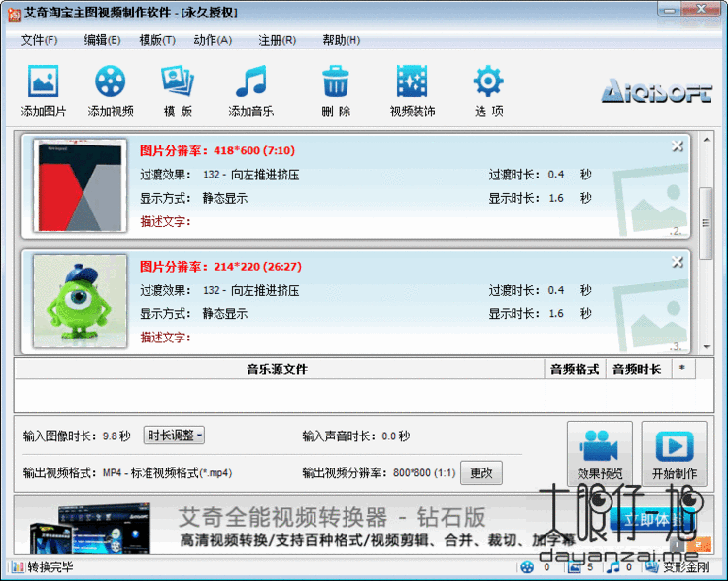Click the 开始制作 (Start) play button

click(x=675, y=453)
